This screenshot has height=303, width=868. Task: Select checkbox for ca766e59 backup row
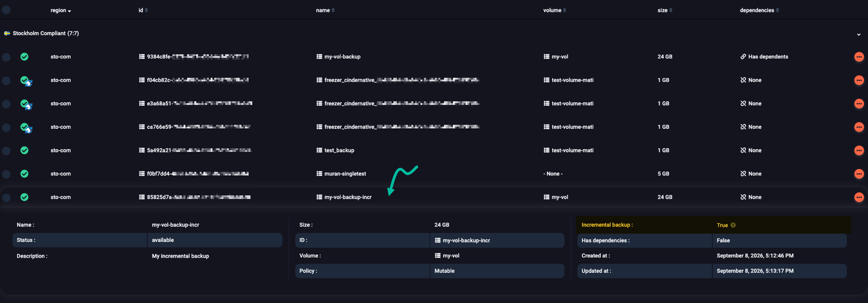click(x=6, y=128)
